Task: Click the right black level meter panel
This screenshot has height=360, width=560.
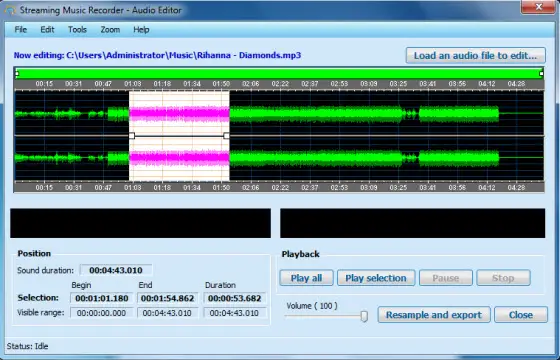Action: [412, 223]
